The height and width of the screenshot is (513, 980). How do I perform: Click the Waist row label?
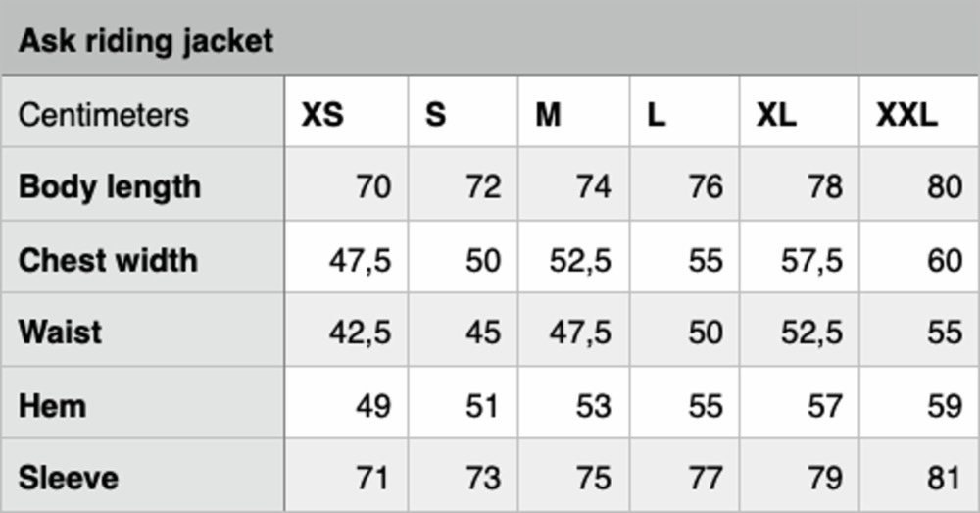point(60,332)
